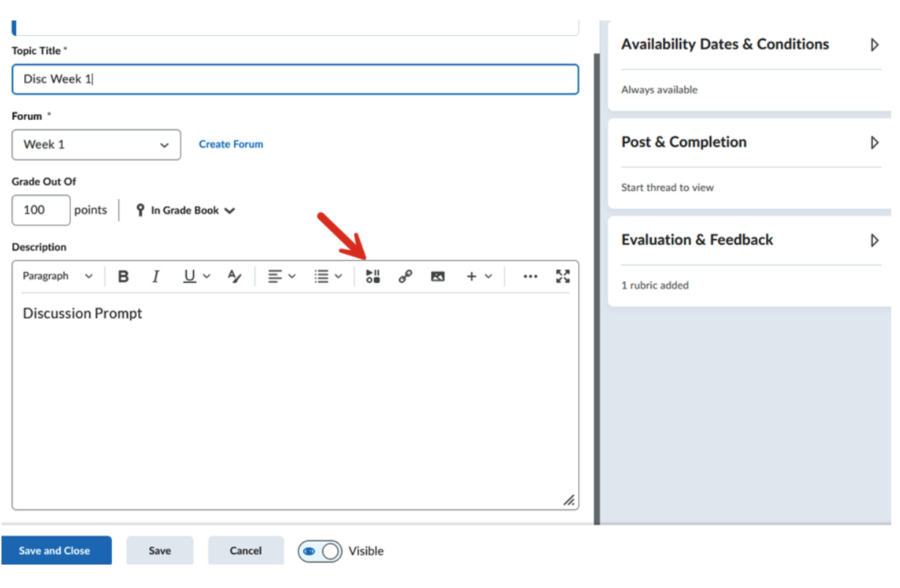Expand Availability Dates & Conditions panel
Image resolution: width=900 pixels, height=588 pixels.
874,45
